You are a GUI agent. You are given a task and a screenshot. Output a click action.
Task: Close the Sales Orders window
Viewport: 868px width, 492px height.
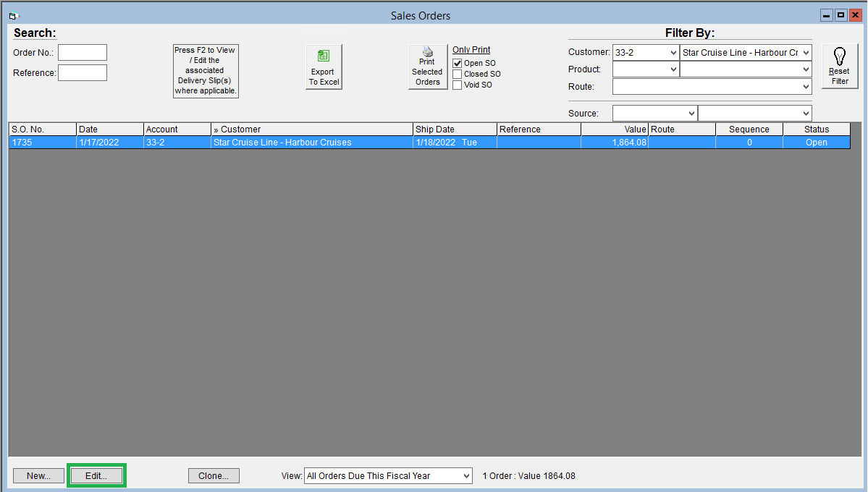click(855, 15)
